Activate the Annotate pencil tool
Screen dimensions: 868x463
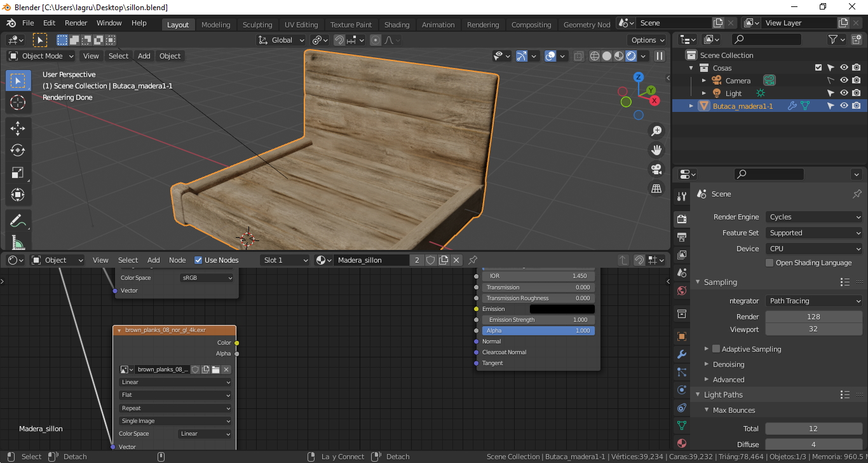click(x=18, y=221)
